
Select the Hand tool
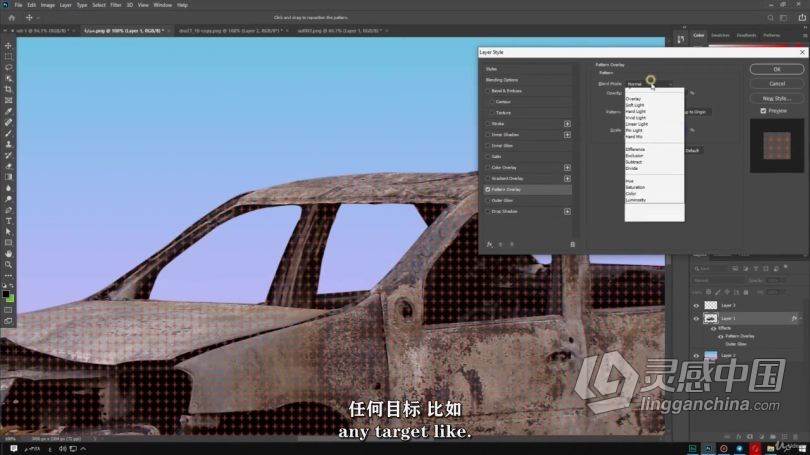[x=8, y=254]
